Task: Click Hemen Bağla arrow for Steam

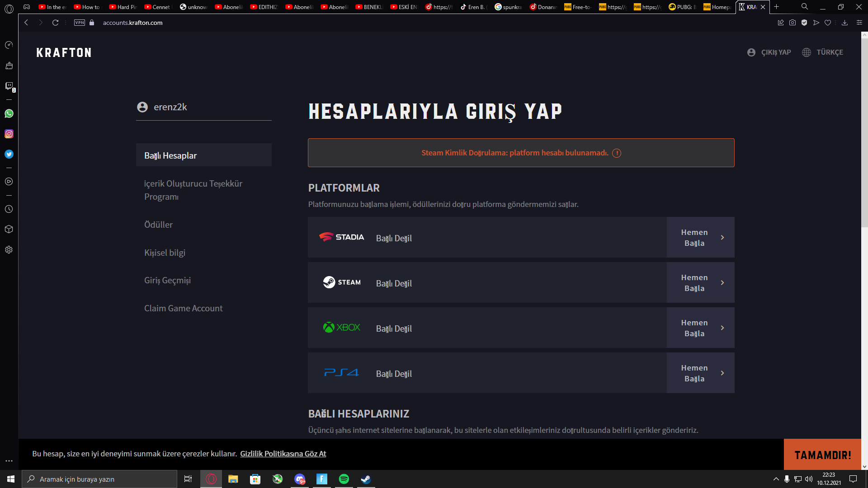Action: pos(722,283)
